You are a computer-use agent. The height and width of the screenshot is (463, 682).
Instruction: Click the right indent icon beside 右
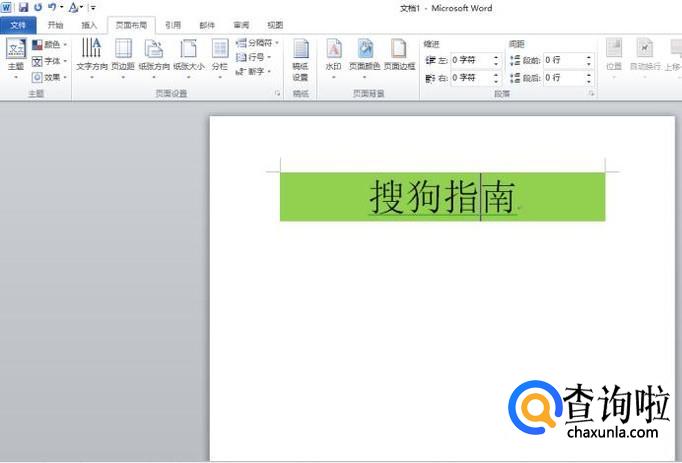tap(430, 78)
